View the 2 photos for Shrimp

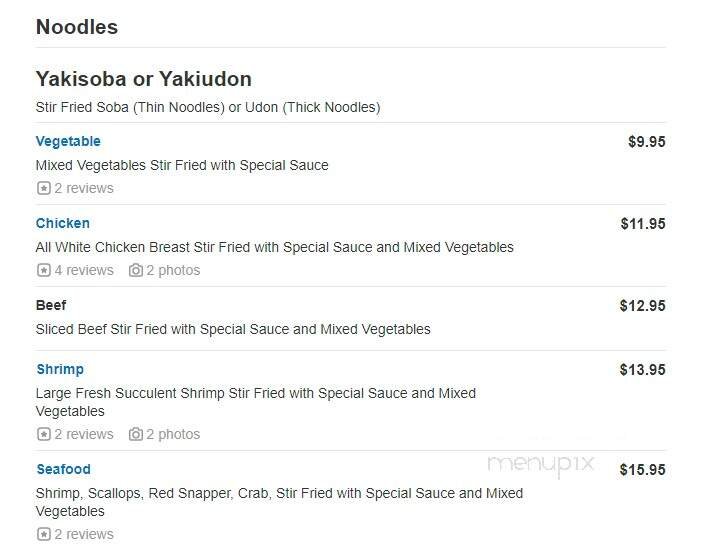click(173, 434)
